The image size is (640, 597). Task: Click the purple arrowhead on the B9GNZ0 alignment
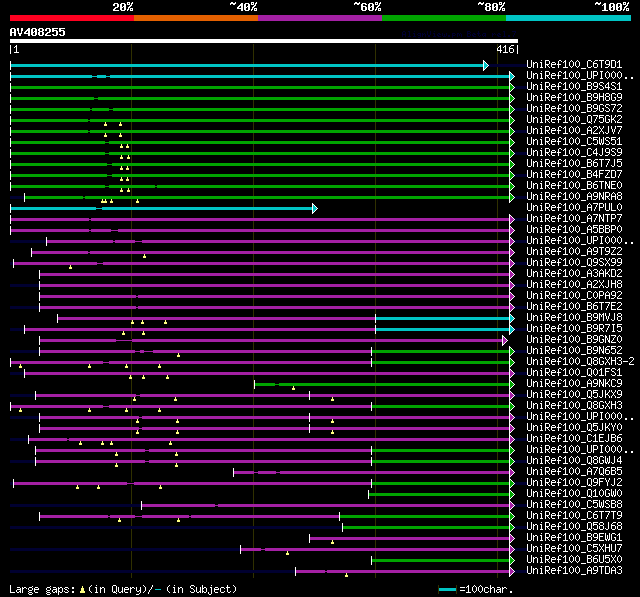[x=505, y=340]
